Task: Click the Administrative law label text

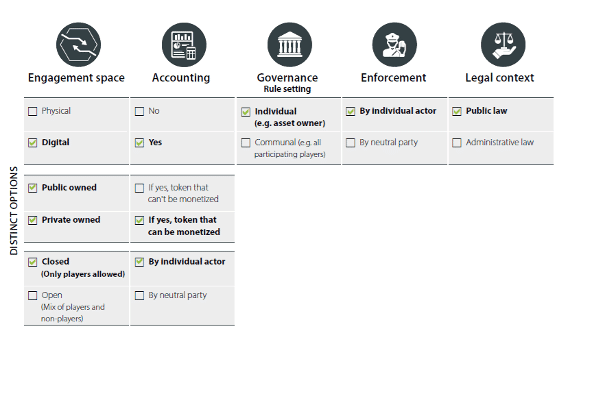Action: click(x=500, y=142)
